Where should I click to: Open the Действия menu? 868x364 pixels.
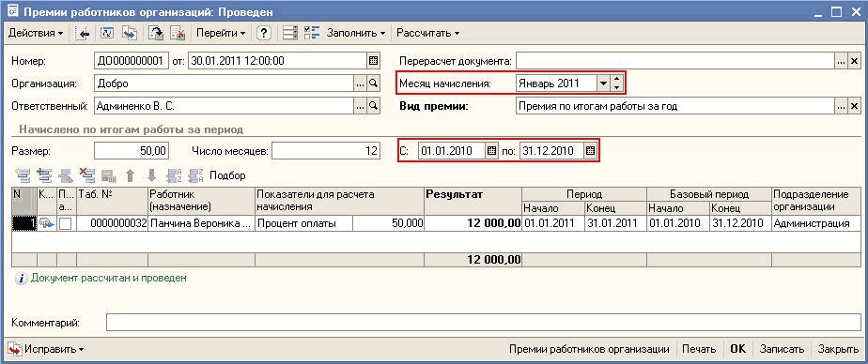[36, 33]
